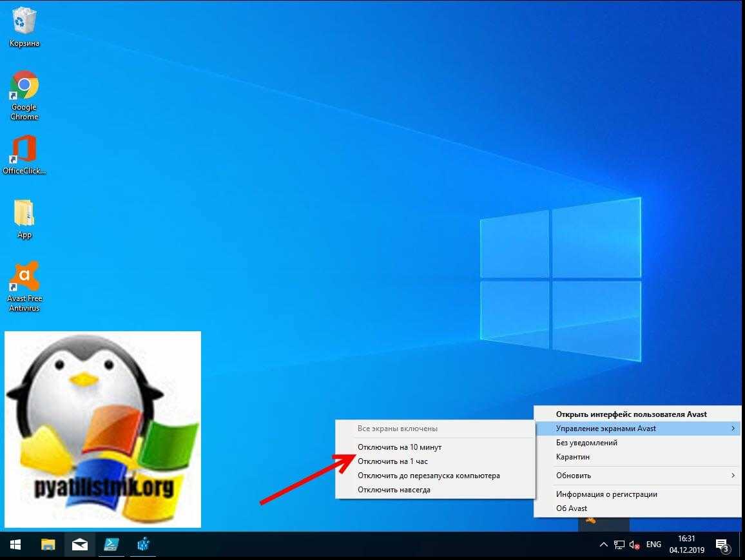Screen dimensions: 745x560
Task: Switch to PowerShell in the taskbar
Action: coord(111,545)
